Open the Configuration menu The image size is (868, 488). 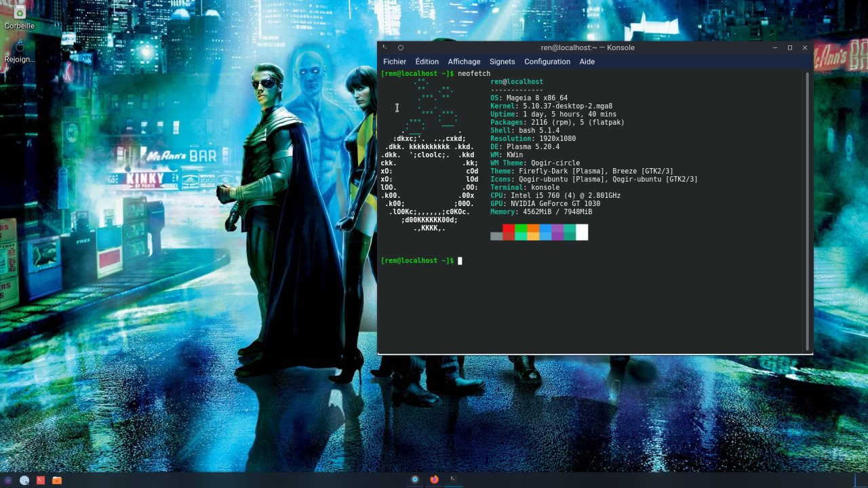(x=547, y=62)
